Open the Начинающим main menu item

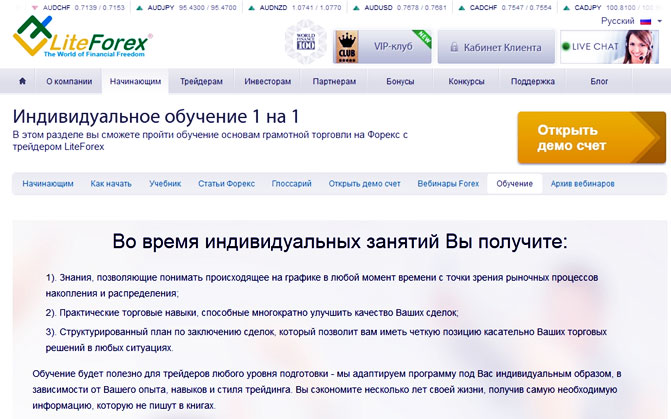click(135, 81)
